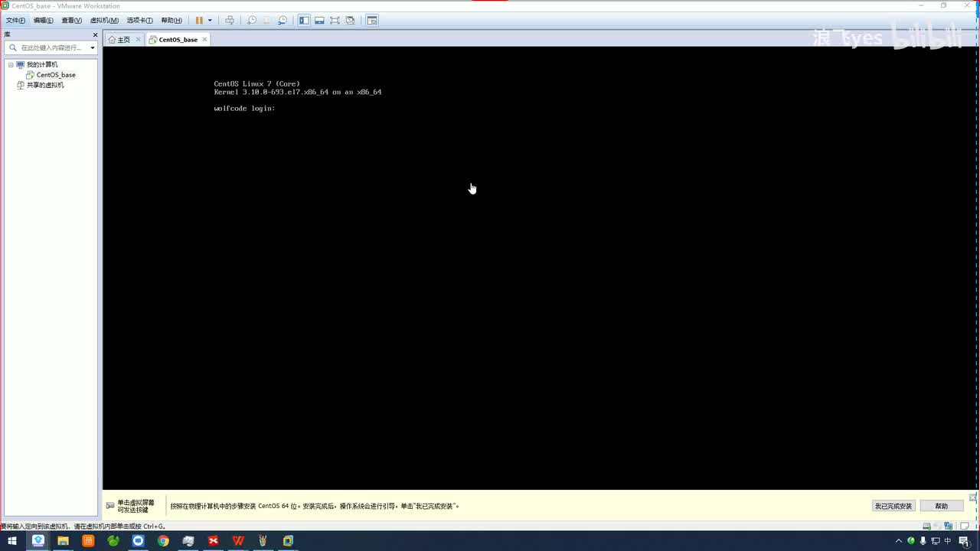Toggle the library sidebar view button
Screen dimensions: 980x551
click(x=304, y=21)
